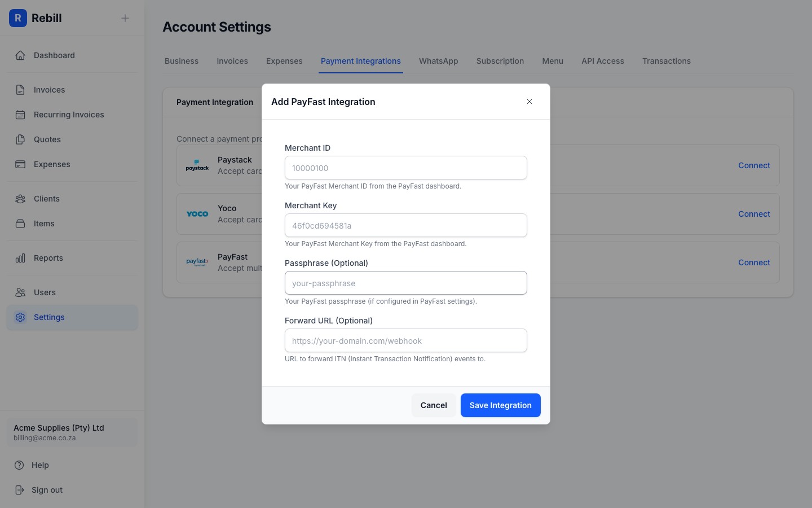Click the Reports bar-chart icon
The width and height of the screenshot is (812, 508).
[x=20, y=258]
